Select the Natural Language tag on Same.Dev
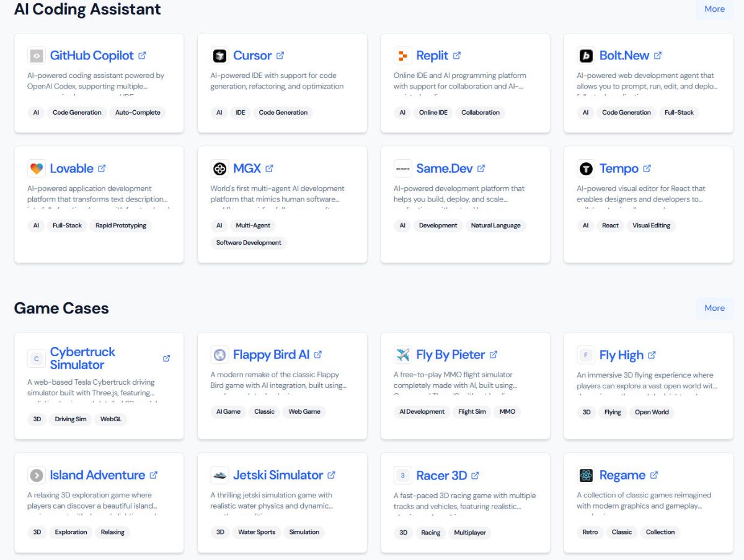This screenshot has width=744, height=560. pos(495,225)
